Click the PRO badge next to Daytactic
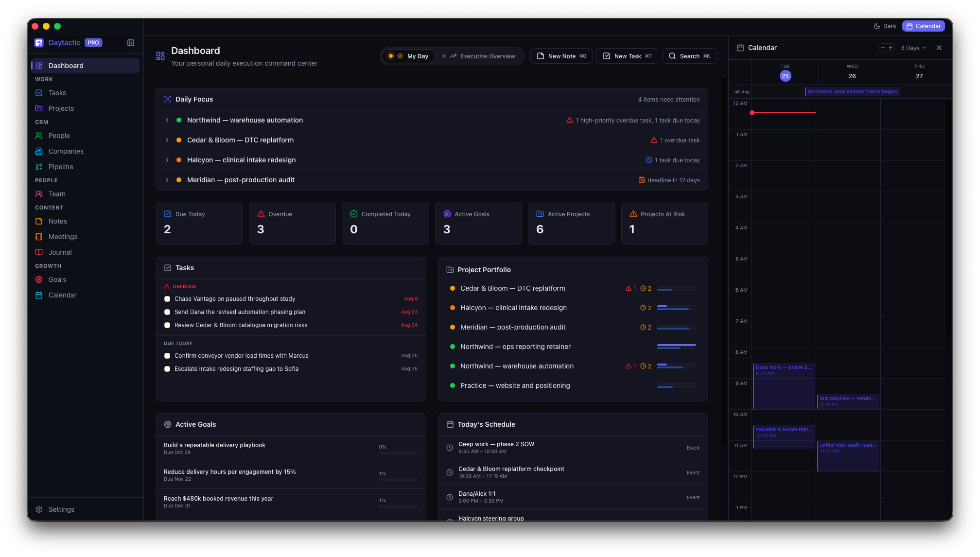Image resolution: width=980 pixels, height=557 pixels. [93, 43]
